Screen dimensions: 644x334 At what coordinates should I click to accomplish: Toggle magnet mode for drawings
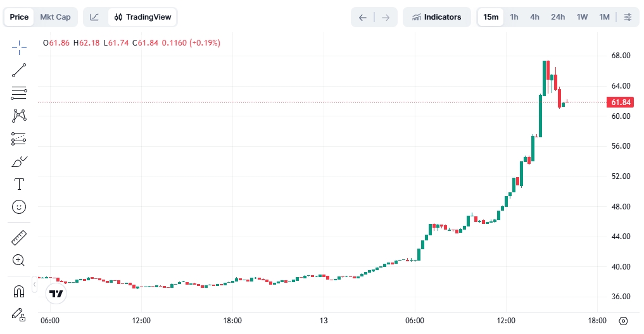(19, 291)
